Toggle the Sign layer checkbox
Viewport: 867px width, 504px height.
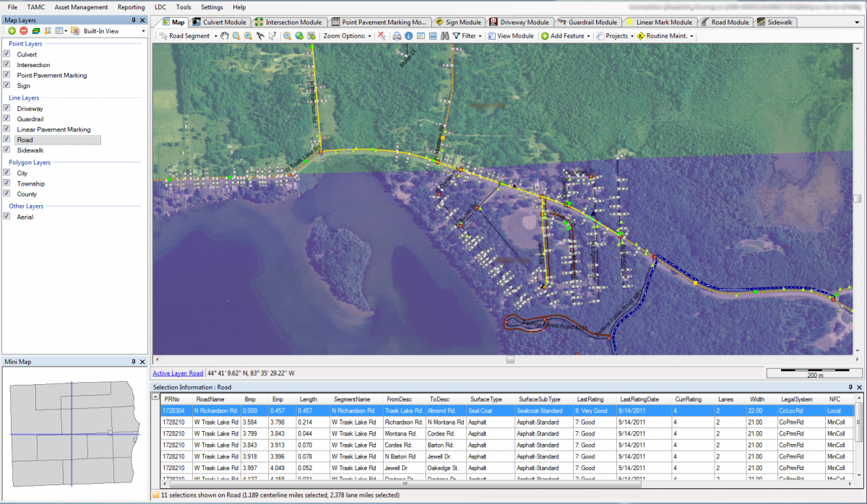point(7,85)
